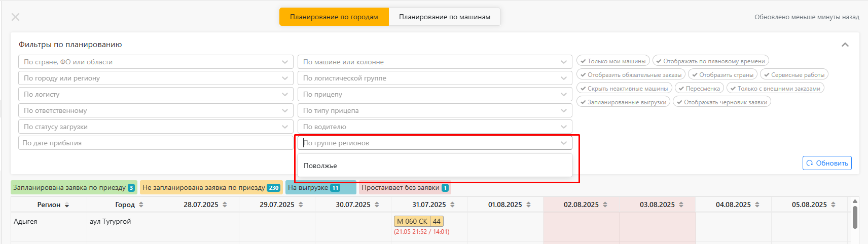Click truck tag 'М 060 СК 44'

418,221
